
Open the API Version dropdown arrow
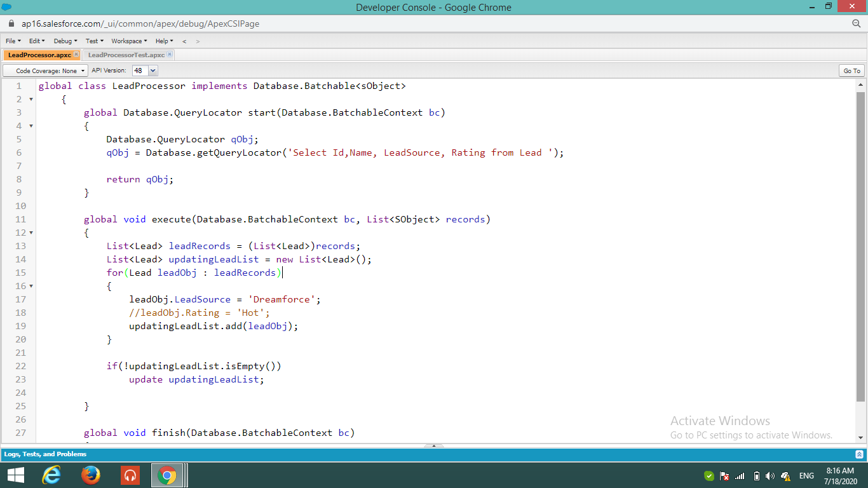[153, 71]
